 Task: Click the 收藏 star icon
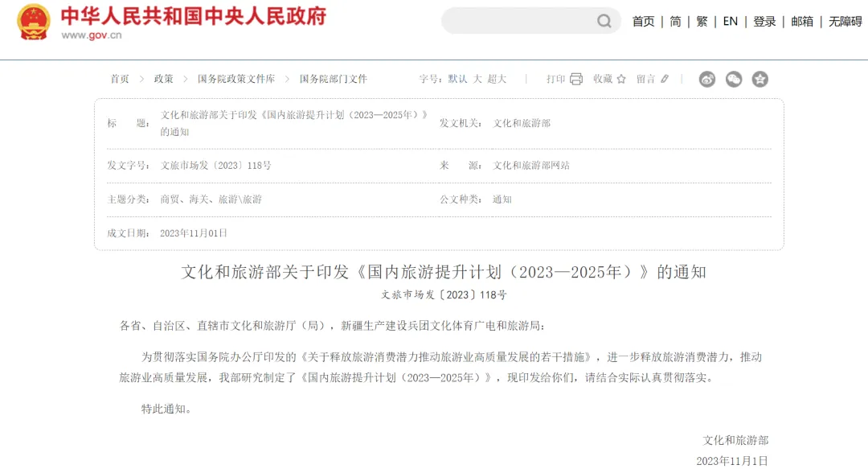pos(621,79)
